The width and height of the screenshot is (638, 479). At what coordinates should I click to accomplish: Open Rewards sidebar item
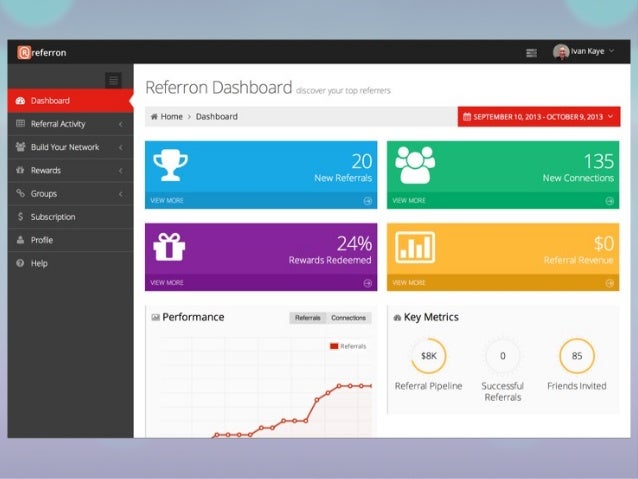(70, 170)
